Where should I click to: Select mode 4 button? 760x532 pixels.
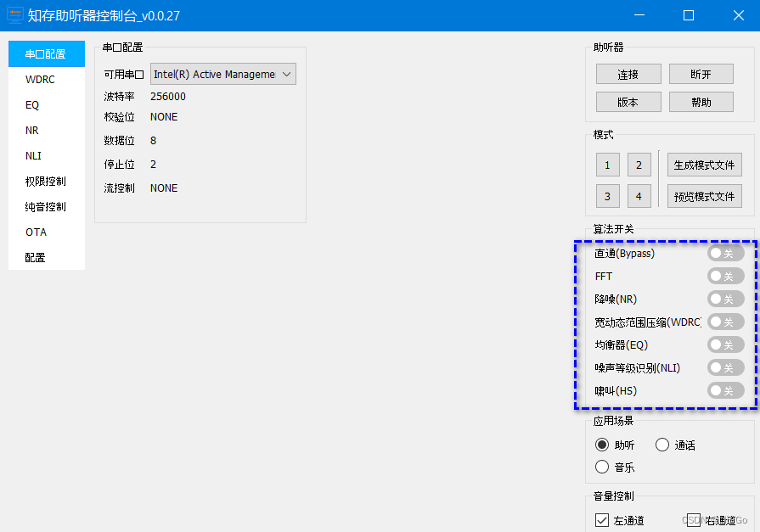pyautogui.click(x=639, y=196)
